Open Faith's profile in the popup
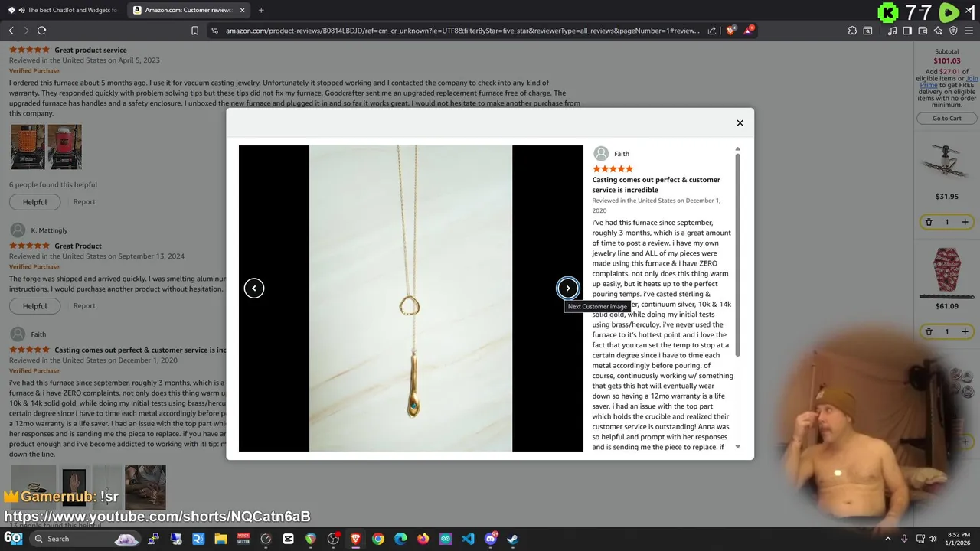Image resolution: width=980 pixels, height=551 pixels. click(612, 154)
